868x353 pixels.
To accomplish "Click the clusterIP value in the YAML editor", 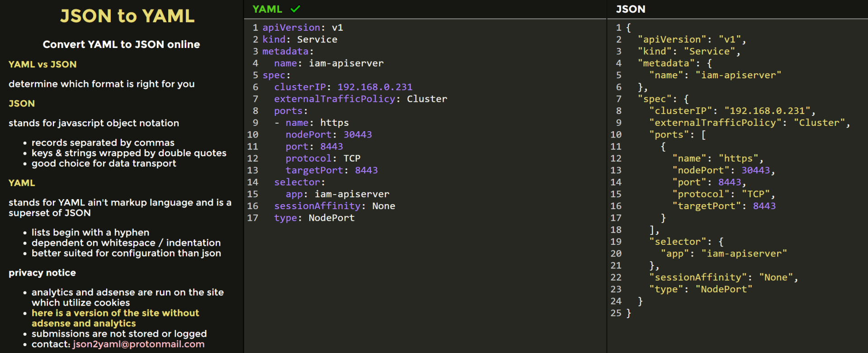I will (375, 87).
